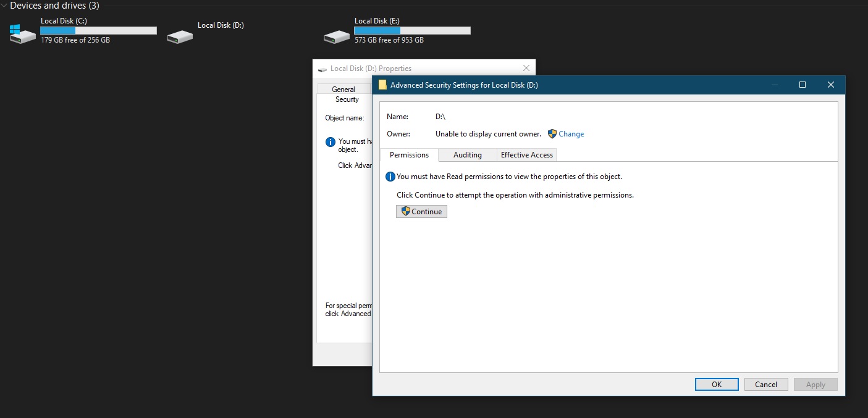Screen dimensions: 868x418
Task: Select the Local Disk (C:) drive icon
Action: point(22,35)
